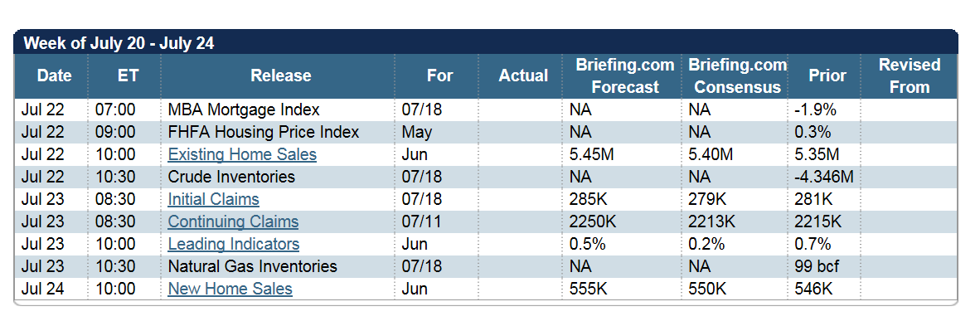Click the May period for FHFA index

(x=416, y=133)
